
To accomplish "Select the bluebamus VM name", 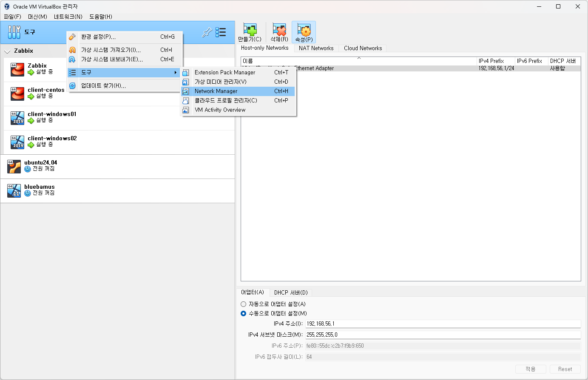I will (x=40, y=187).
